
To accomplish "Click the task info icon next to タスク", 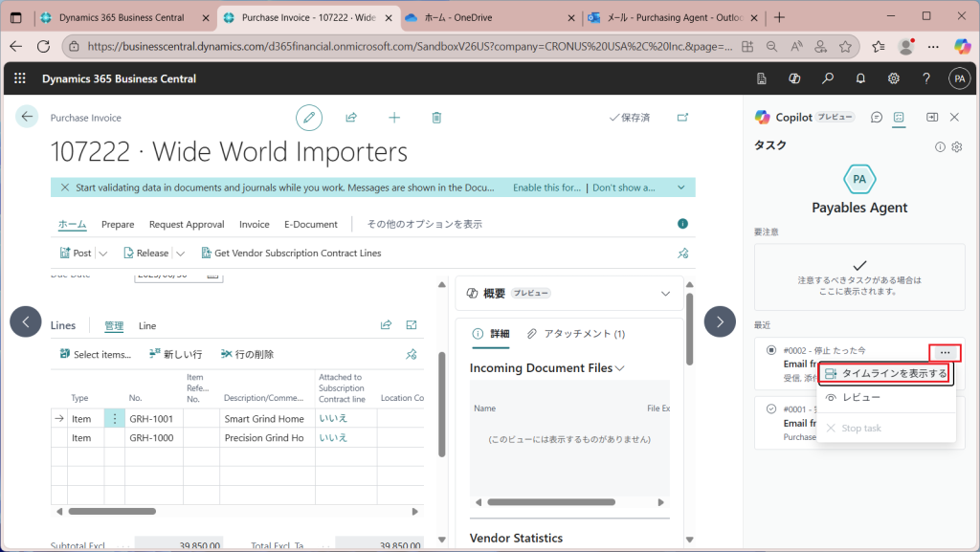I will (940, 146).
